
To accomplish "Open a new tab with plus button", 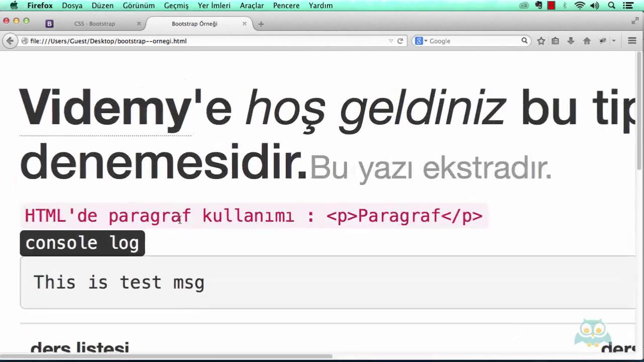I will tap(261, 24).
